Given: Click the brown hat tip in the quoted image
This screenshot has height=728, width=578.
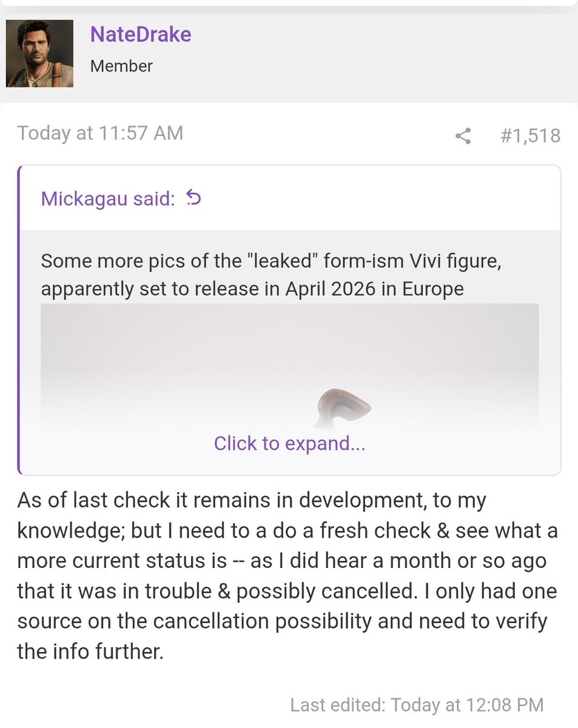Looking at the screenshot, I should (344, 404).
